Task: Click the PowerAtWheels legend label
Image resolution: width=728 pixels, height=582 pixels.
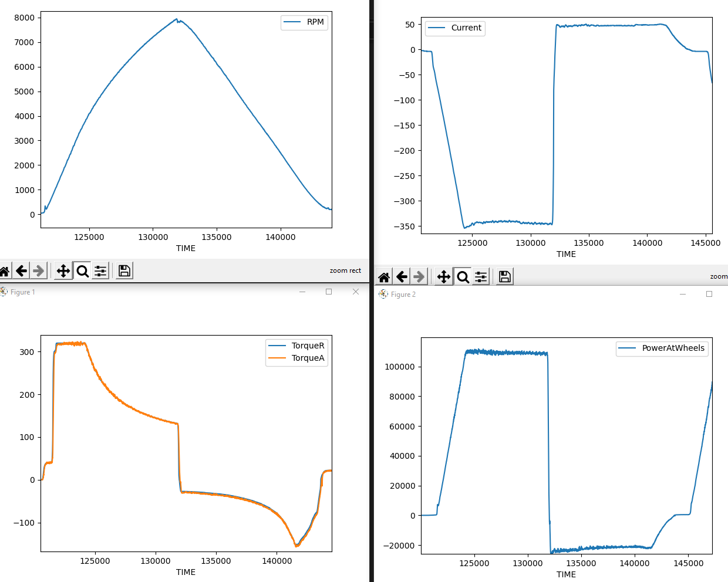Action: coord(673,348)
